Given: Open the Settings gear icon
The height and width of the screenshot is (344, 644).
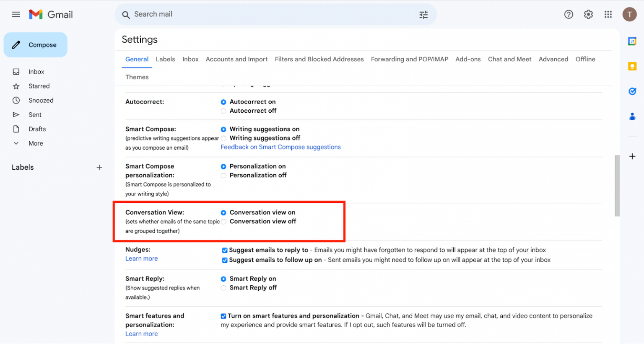Looking at the screenshot, I should tap(588, 14).
